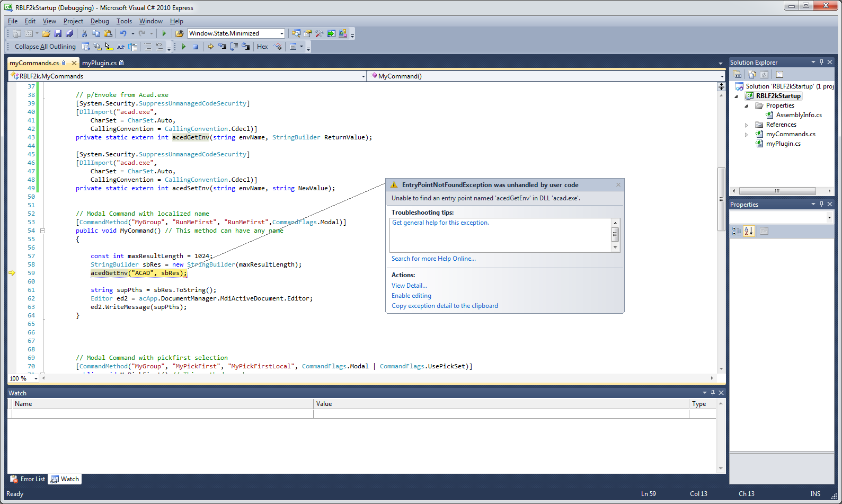Select AssemblyInfo.cs in Solution Explorer
The height and width of the screenshot is (504, 842).
[799, 115]
